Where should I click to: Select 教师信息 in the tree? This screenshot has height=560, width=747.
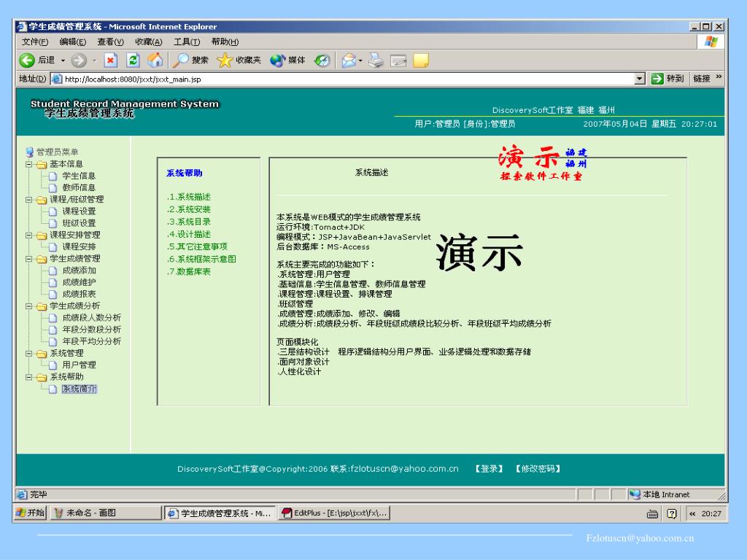79,187
